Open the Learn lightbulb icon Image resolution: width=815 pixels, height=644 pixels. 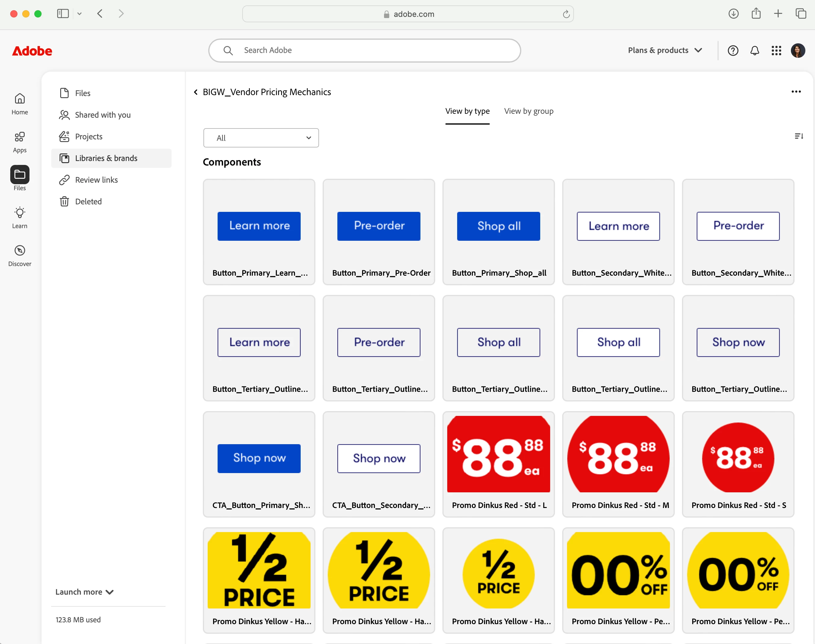20,217
